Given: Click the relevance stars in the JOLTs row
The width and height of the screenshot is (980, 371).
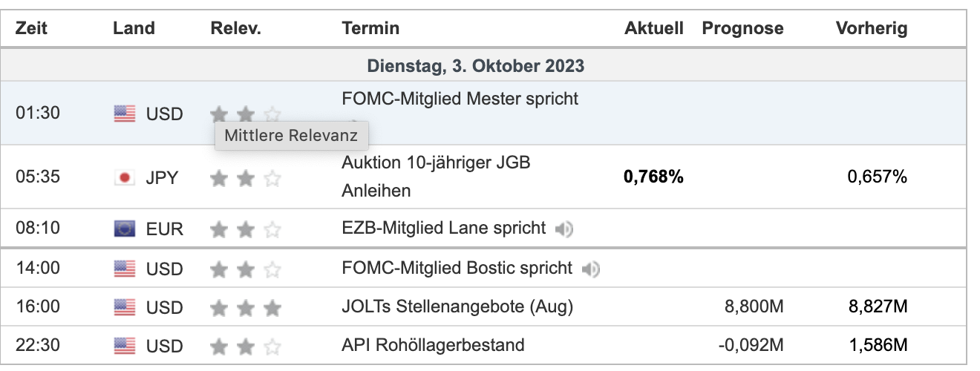Looking at the screenshot, I should click(246, 307).
